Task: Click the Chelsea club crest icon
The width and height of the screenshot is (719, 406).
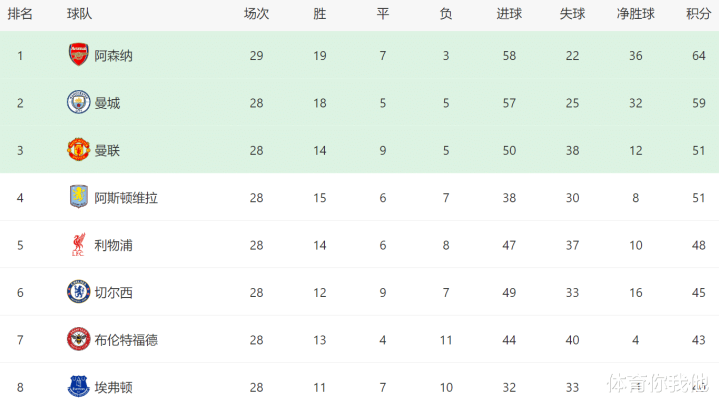Action: click(x=78, y=291)
